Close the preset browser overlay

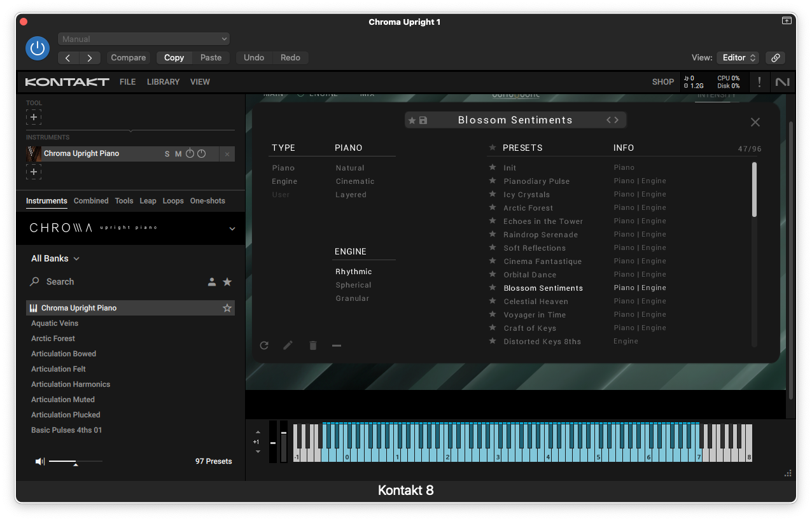pos(755,122)
